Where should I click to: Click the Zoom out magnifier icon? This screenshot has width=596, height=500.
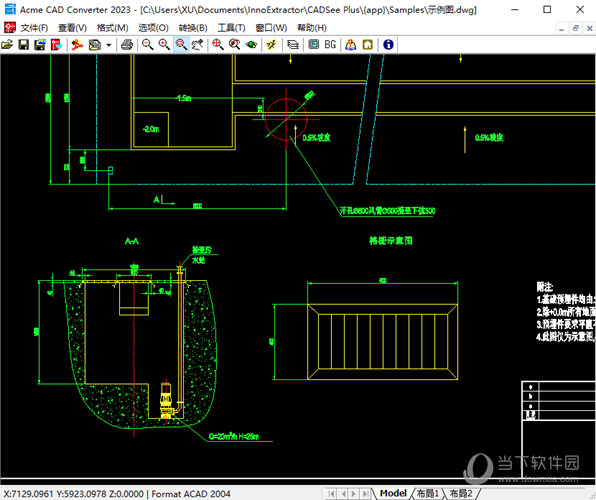pos(147,45)
